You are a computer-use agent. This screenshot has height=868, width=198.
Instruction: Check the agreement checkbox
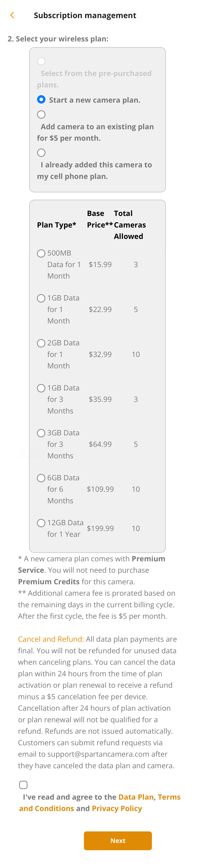pos(23,785)
